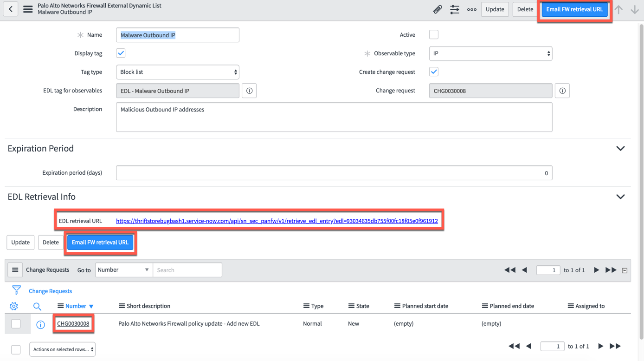Open the EDL retrieval URL link
The height and width of the screenshot is (361, 644).
point(277,221)
